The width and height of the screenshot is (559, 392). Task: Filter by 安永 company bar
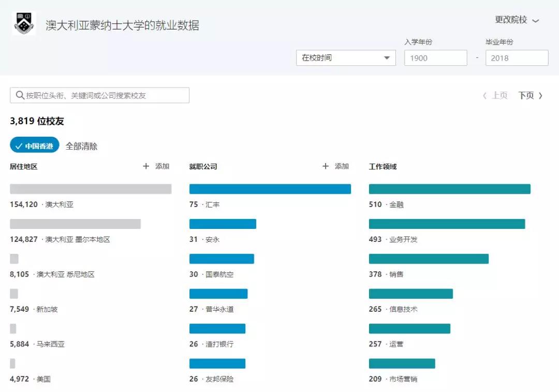click(x=223, y=224)
